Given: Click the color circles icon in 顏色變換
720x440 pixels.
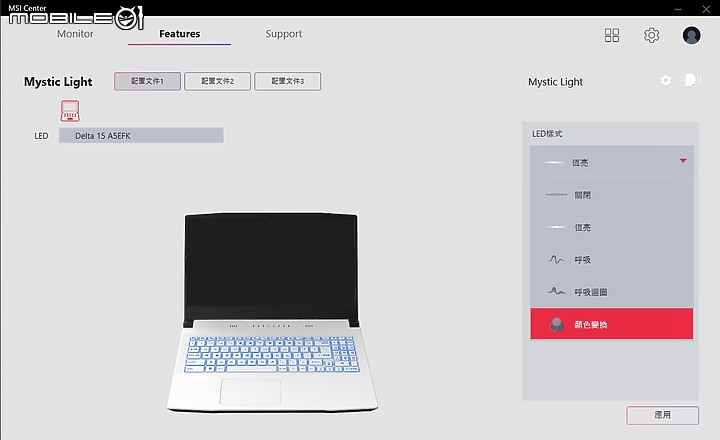Looking at the screenshot, I should [x=556, y=324].
